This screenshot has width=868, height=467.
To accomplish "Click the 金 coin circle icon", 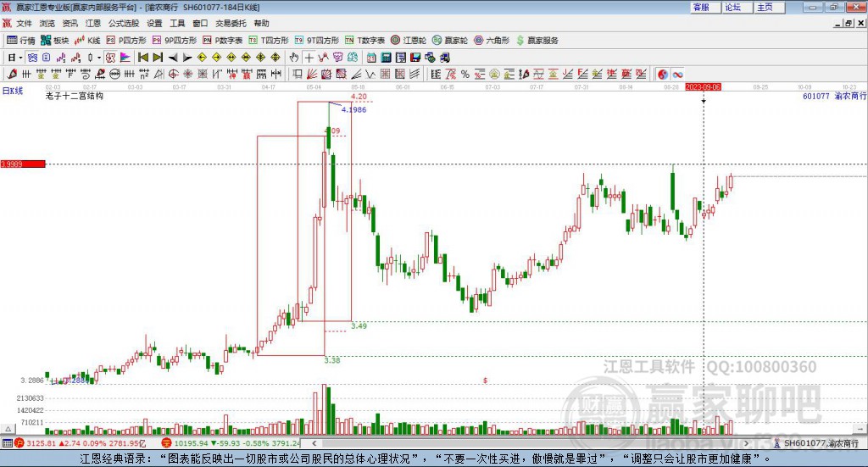I will [494, 74].
